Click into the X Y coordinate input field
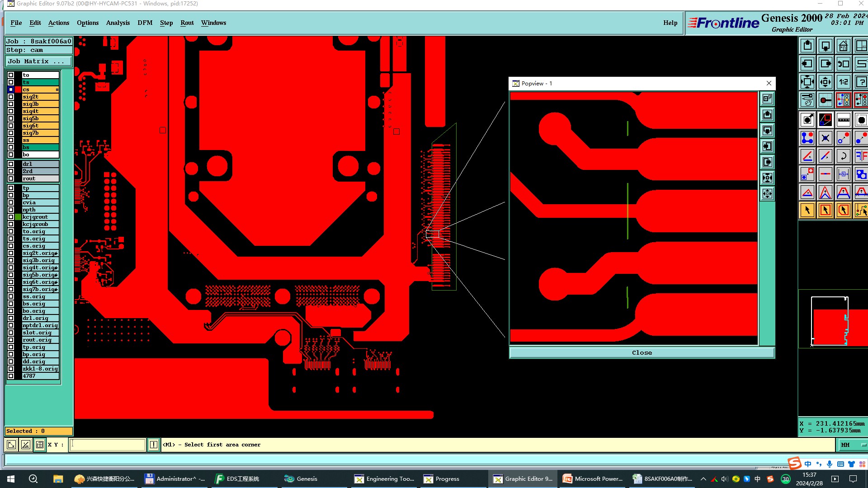 [x=108, y=445]
